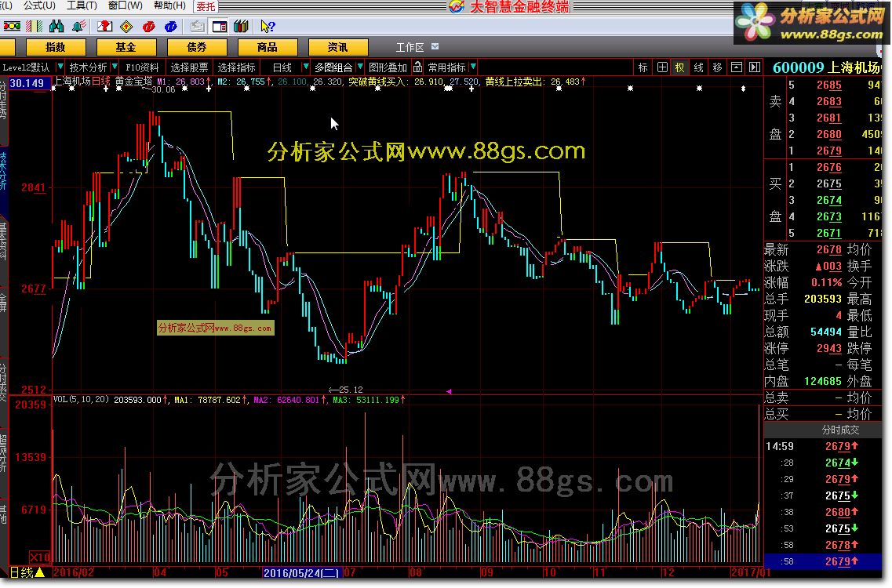Click the collapse side panel arrow icon
Viewport: 892px width, 588px height.
click(x=755, y=67)
